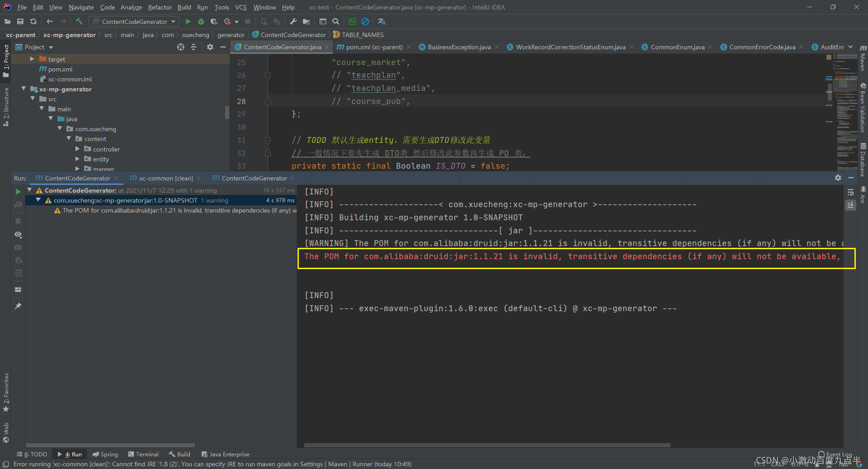Toggle the Structure tool window
The height and width of the screenshot is (469, 868).
[x=6, y=107]
